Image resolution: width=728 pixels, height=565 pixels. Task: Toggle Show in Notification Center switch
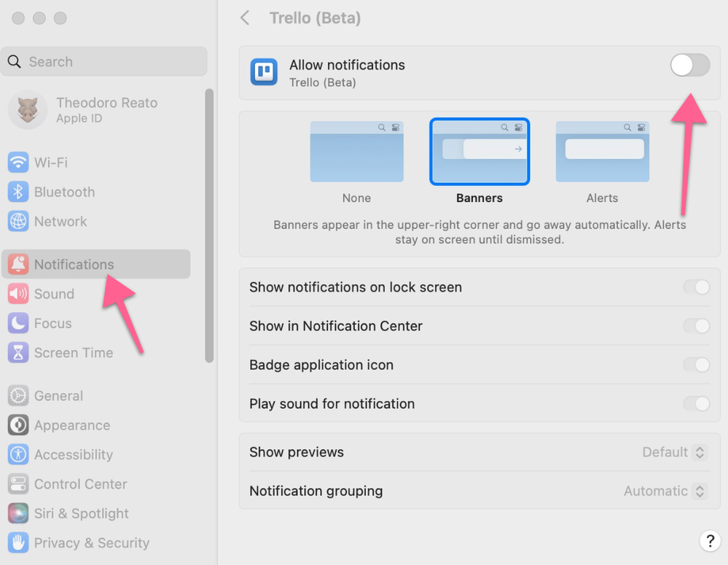(x=697, y=326)
